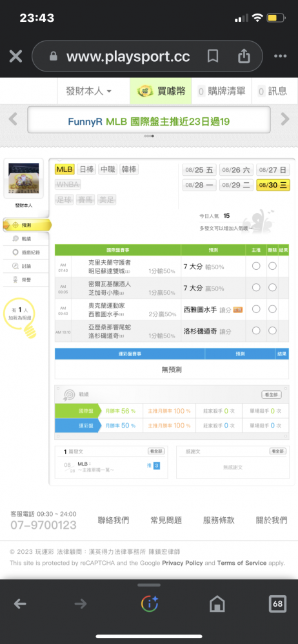This screenshot has width=298, height=644.
Task: Expand the 發財本人 account dropdown
Action: coord(89,91)
